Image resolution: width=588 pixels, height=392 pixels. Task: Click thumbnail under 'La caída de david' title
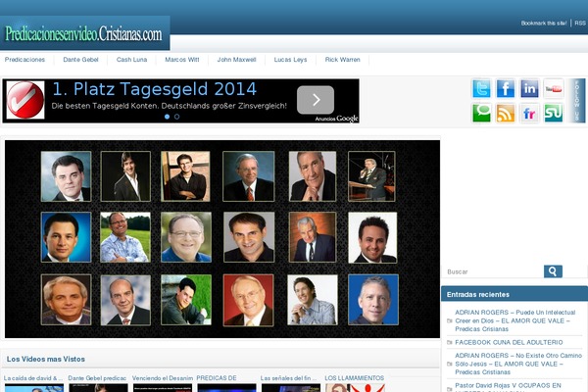[34, 388]
